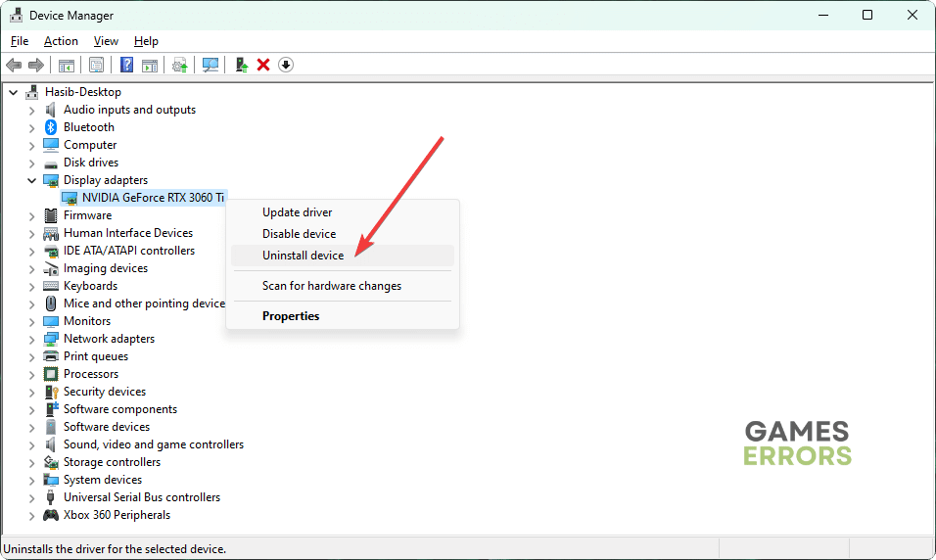Open the Help menu
The image size is (936, 560).
146,41
